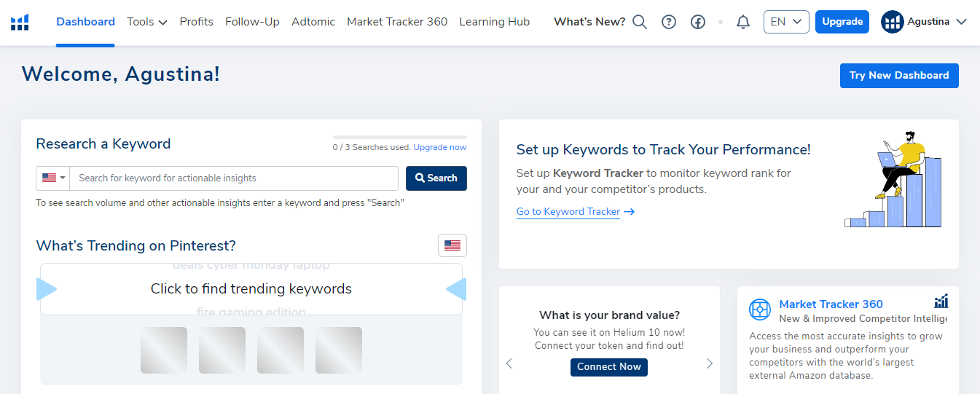
Task: Click the blue Upgrade button
Action: pyautogui.click(x=842, y=22)
